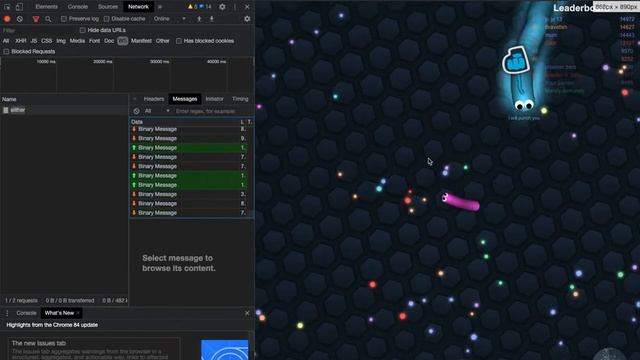Filter requests by Other
This screenshot has width=640, height=360.
[162, 41]
